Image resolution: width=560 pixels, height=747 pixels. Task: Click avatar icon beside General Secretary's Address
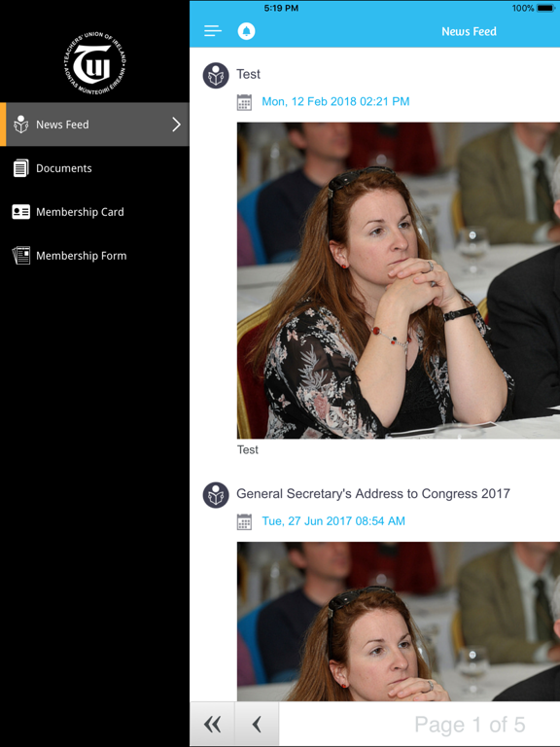click(216, 495)
